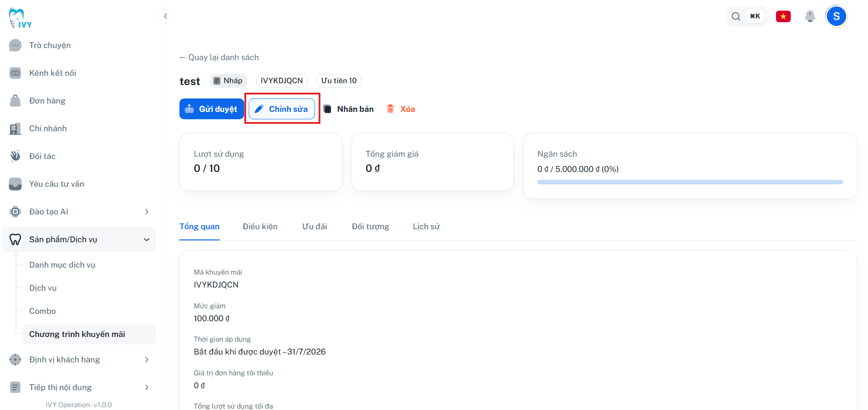Open user profile avatar S
Viewport: 868px width, 410px height.
click(836, 17)
